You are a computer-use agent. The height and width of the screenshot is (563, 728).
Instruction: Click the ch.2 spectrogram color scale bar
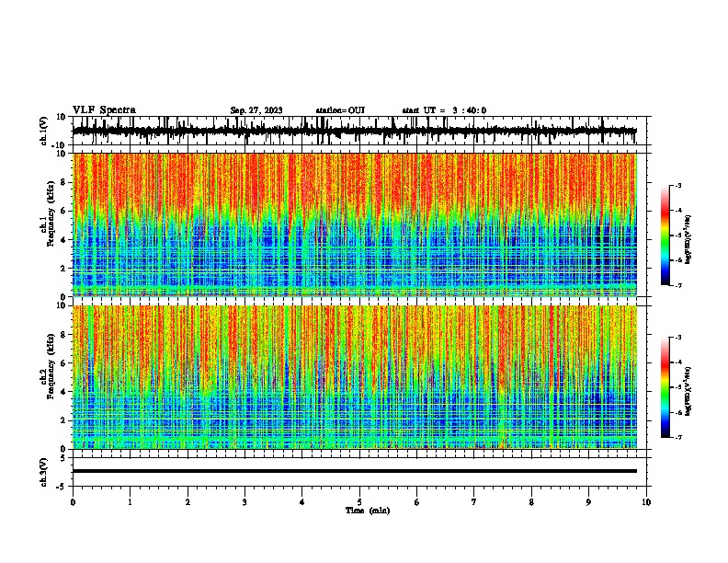click(665, 387)
